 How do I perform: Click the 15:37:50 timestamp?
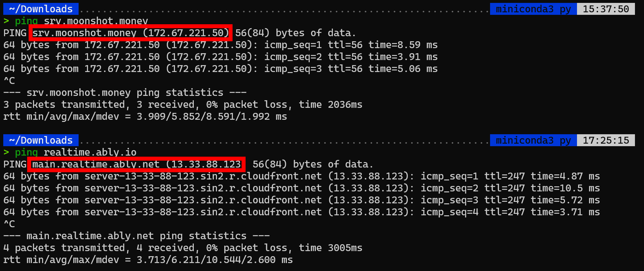606,9
